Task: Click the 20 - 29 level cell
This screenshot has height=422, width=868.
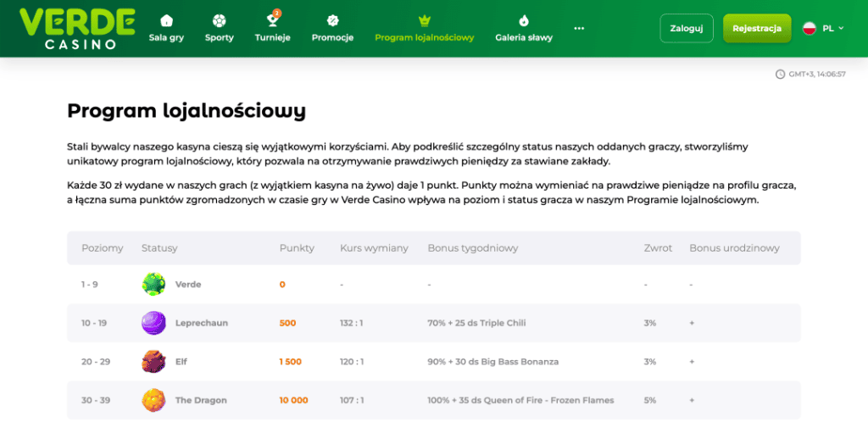Action: (x=95, y=362)
